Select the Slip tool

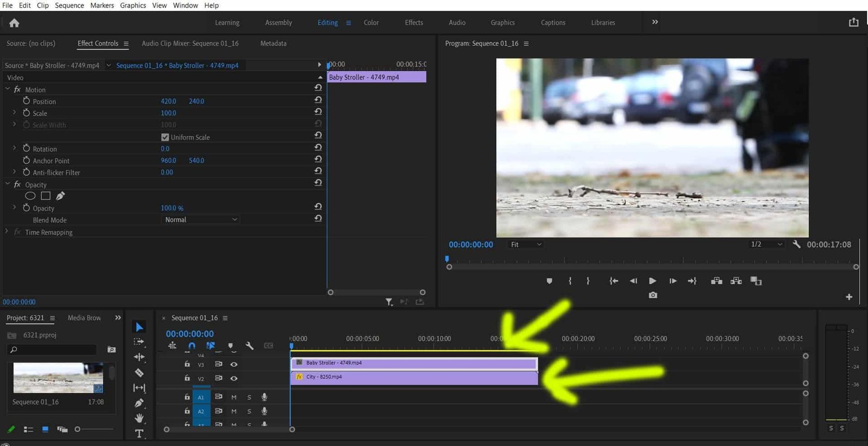[x=139, y=388]
